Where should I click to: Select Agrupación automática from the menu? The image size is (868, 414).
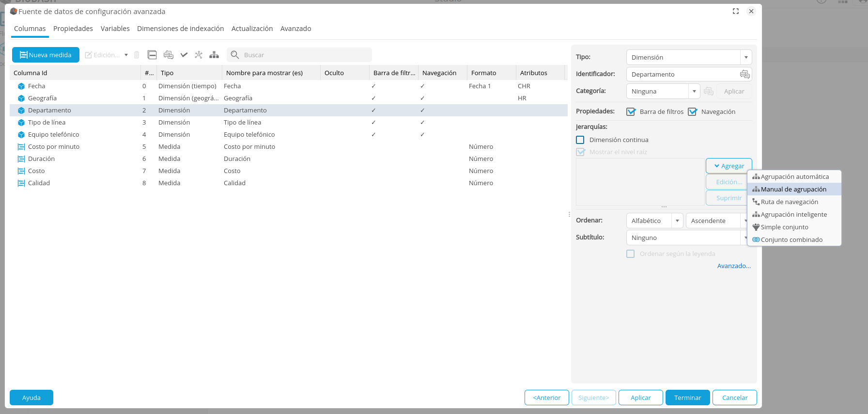click(x=794, y=177)
